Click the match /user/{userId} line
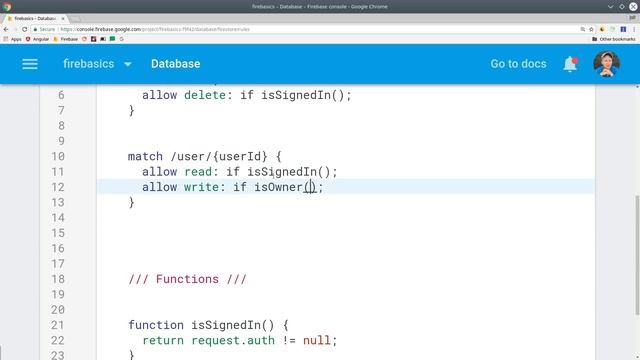 (204, 156)
